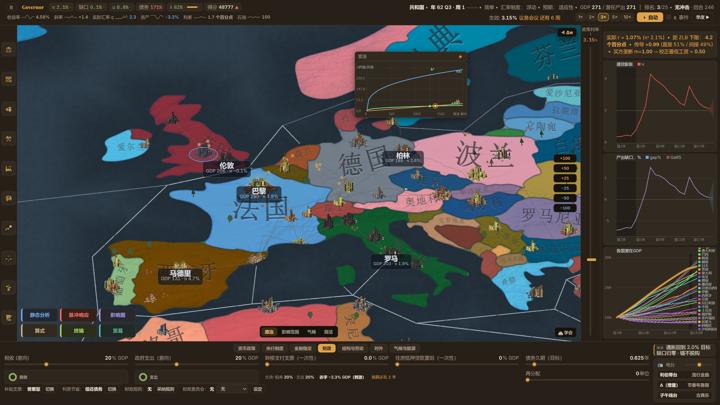Click the fourth icon in left sidebar

[9, 139]
